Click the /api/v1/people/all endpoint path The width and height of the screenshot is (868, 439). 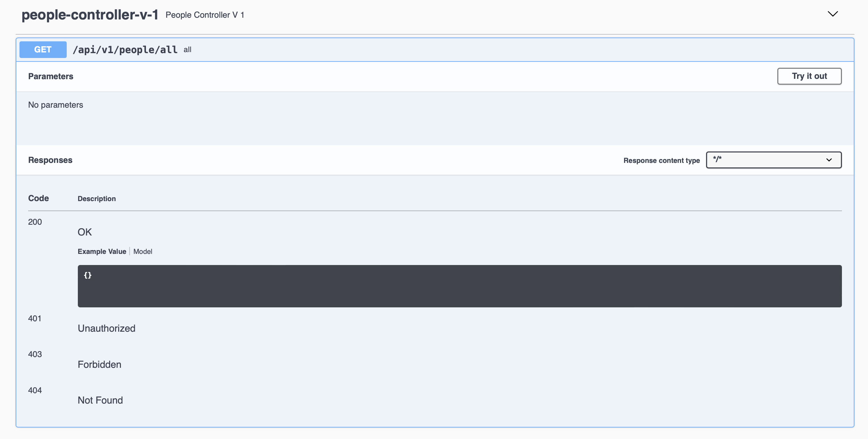[x=125, y=50]
